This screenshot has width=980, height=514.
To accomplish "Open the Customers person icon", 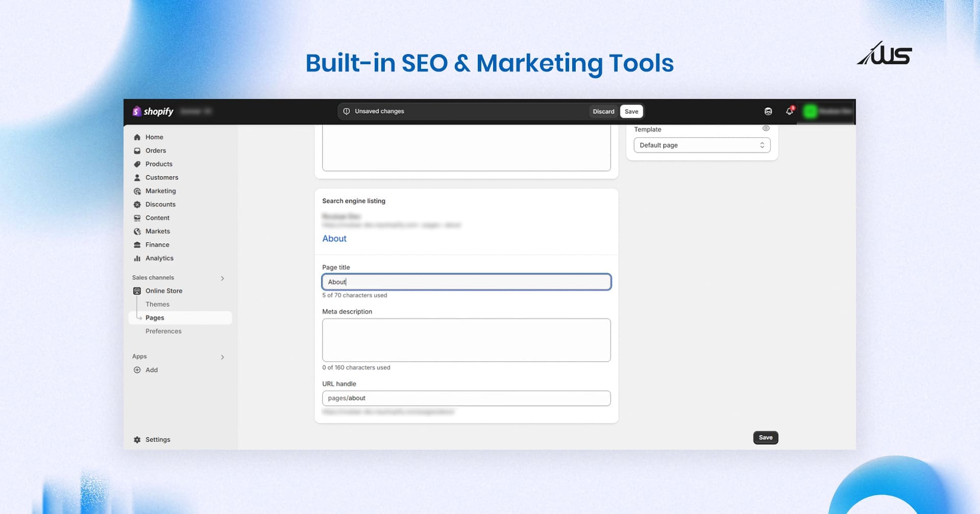I will tap(137, 177).
